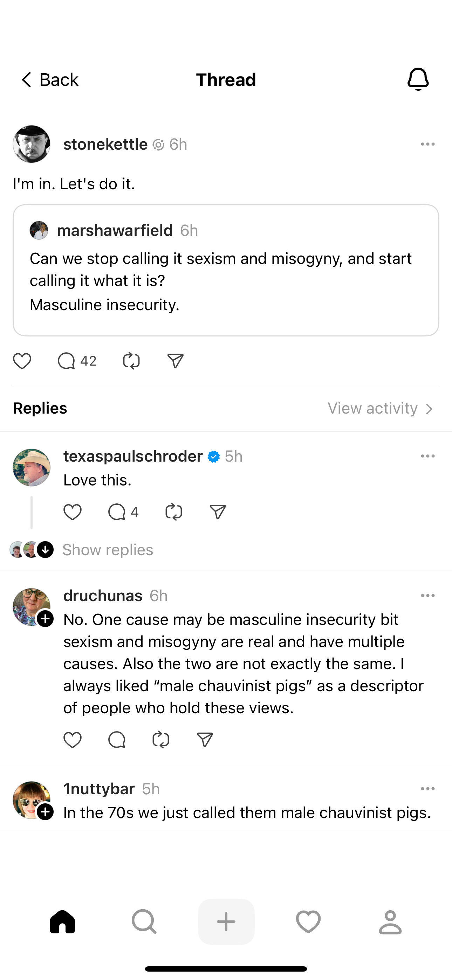
Task: Open the Profile tab in the bottom bar
Action: click(390, 921)
